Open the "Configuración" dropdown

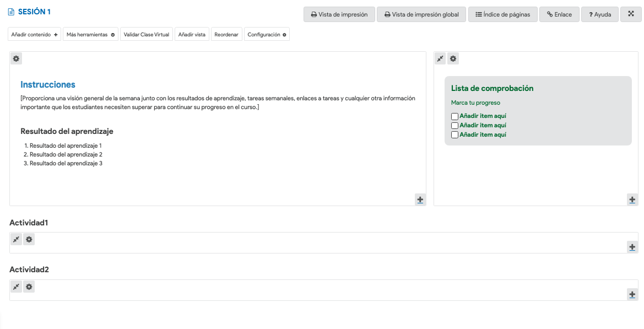tap(267, 35)
